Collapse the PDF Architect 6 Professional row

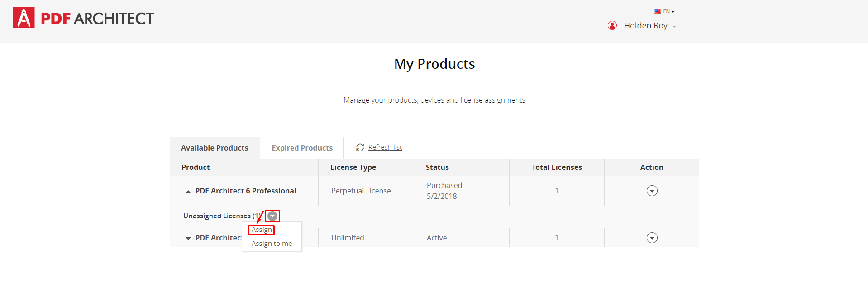tap(188, 192)
